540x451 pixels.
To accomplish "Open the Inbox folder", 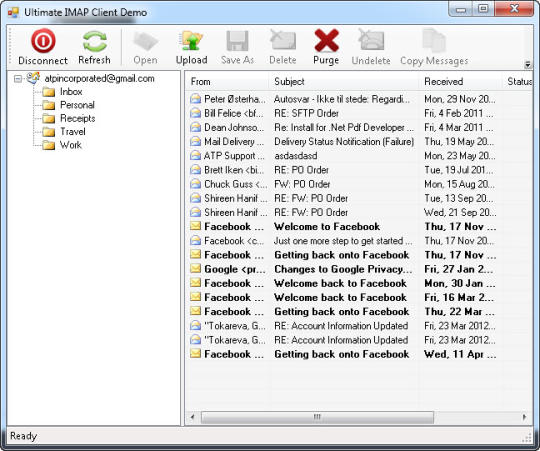I will click(71, 92).
